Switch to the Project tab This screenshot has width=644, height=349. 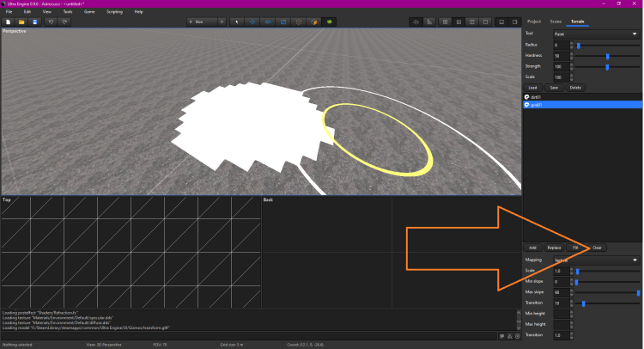pyautogui.click(x=534, y=20)
